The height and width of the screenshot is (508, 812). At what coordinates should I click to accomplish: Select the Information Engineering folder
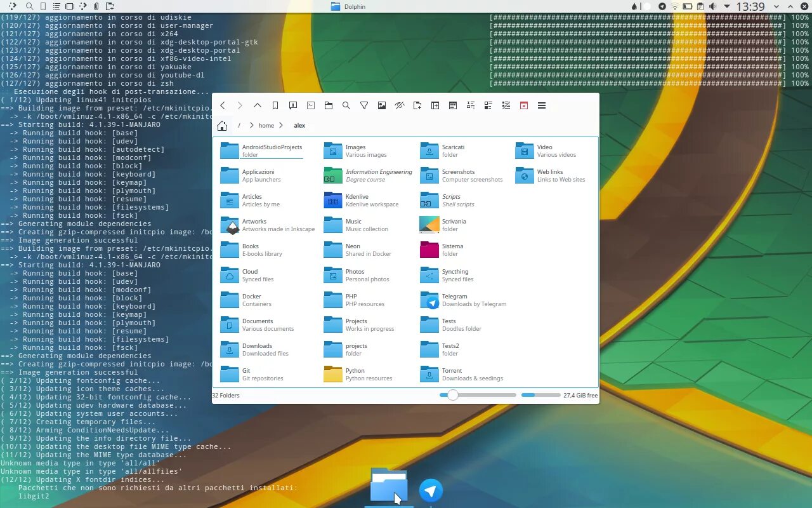[x=368, y=175]
